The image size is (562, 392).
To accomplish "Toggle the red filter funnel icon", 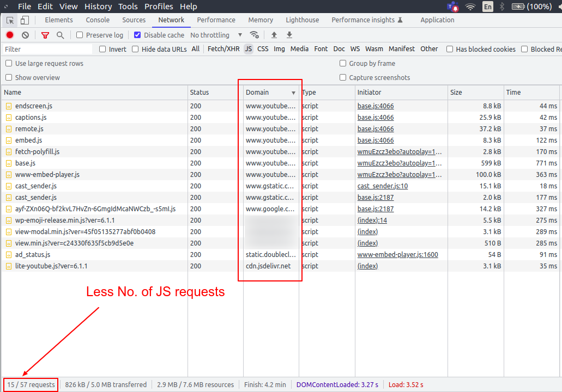I will pyautogui.click(x=45, y=35).
